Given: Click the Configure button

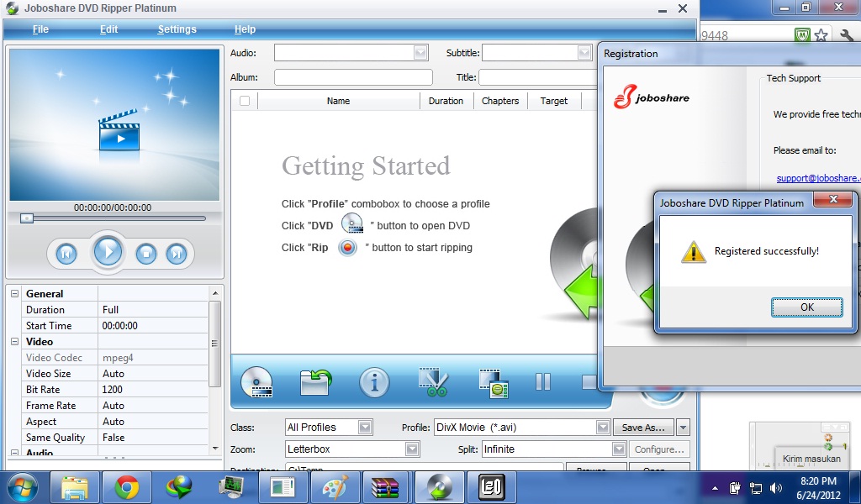Looking at the screenshot, I should (659, 449).
